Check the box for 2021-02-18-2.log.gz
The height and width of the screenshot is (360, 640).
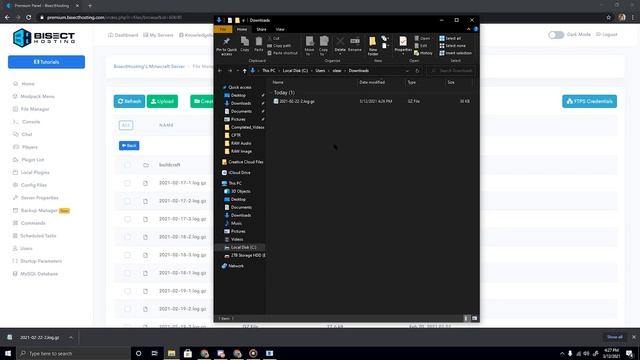click(127, 237)
